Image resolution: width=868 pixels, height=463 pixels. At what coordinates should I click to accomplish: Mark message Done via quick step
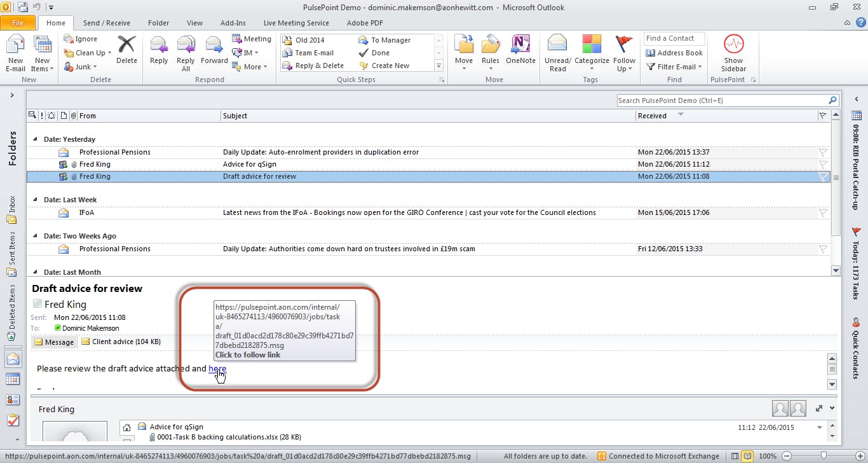pos(374,53)
